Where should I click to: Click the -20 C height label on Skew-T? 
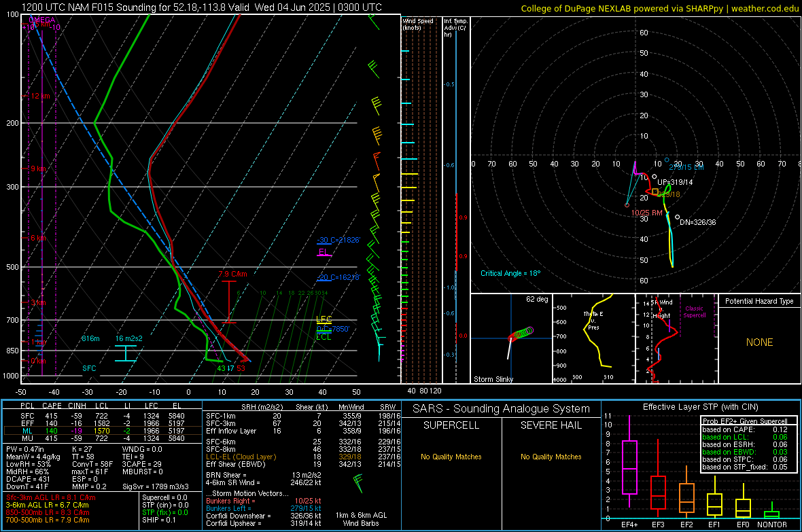[338, 277]
